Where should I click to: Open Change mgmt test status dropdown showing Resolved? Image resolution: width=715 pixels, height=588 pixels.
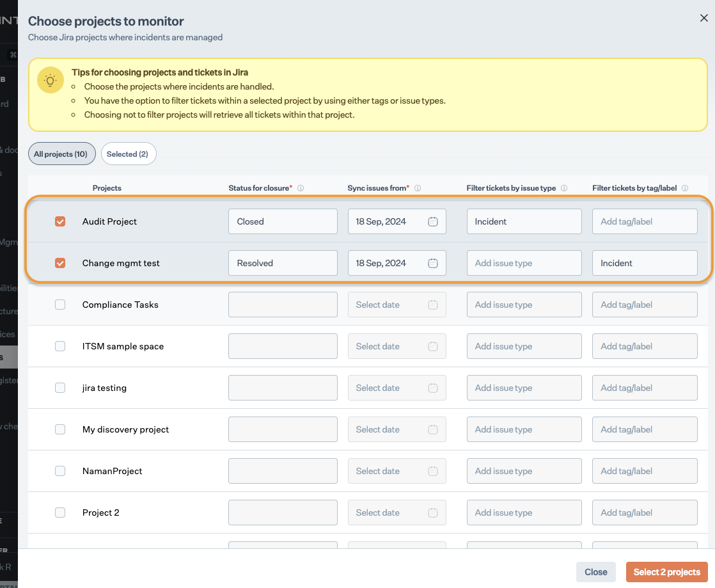[283, 263]
